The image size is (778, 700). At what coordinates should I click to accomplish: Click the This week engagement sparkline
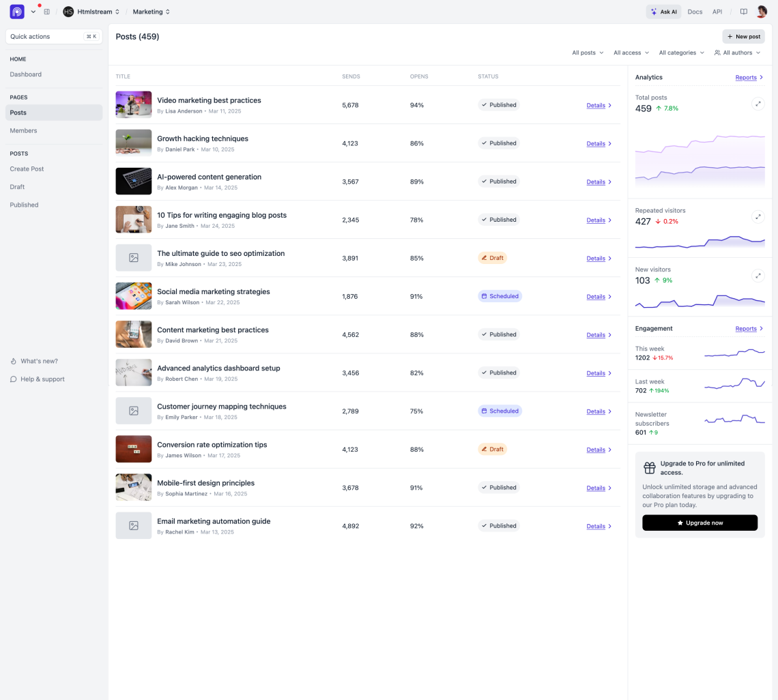[734, 353]
